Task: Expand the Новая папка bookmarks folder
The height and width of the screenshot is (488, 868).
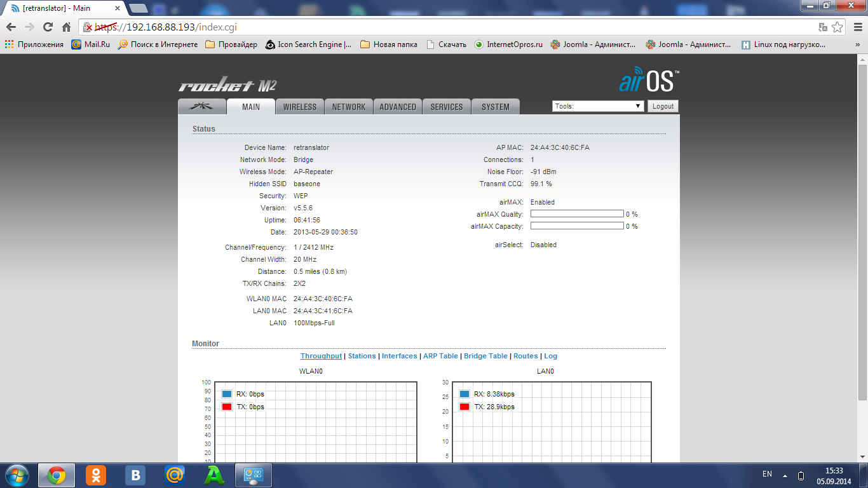Action: 389,44
